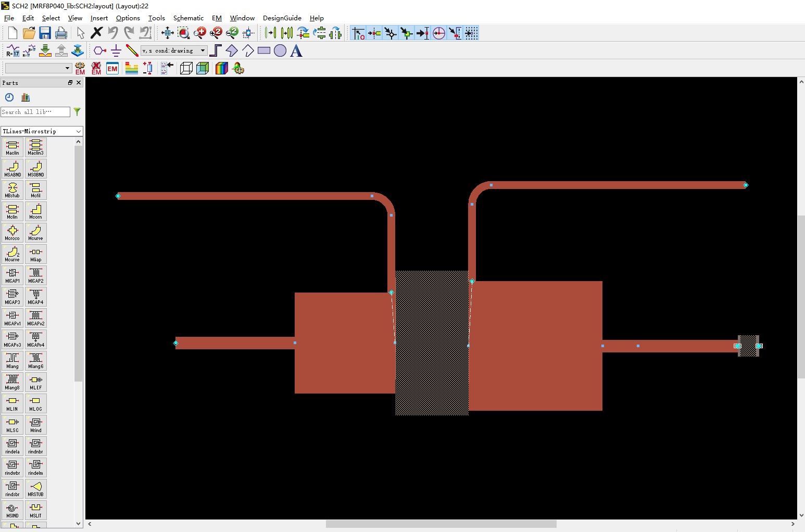805x532 pixels.
Task: Click the hatched rectangle between the pads
Action: 432,343
